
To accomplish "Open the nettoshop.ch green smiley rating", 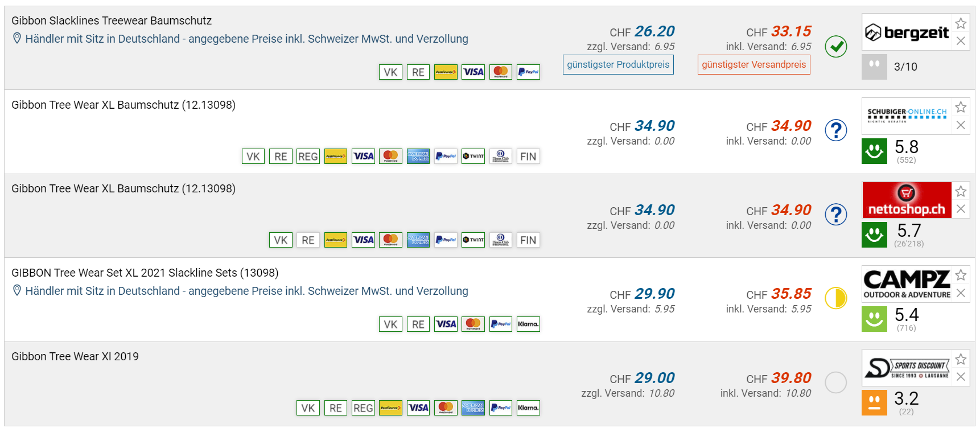I will click(x=874, y=234).
